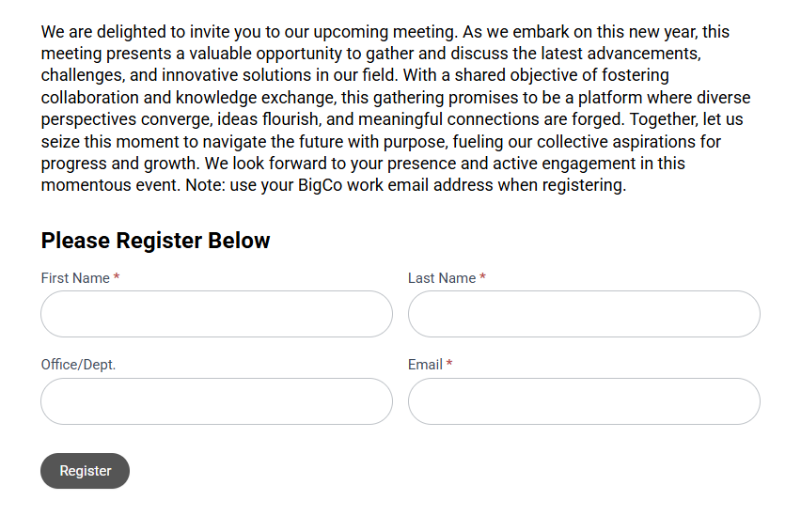Click into the Email input field
The width and height of the screenshot is (801, 532).
pos(584,401)
